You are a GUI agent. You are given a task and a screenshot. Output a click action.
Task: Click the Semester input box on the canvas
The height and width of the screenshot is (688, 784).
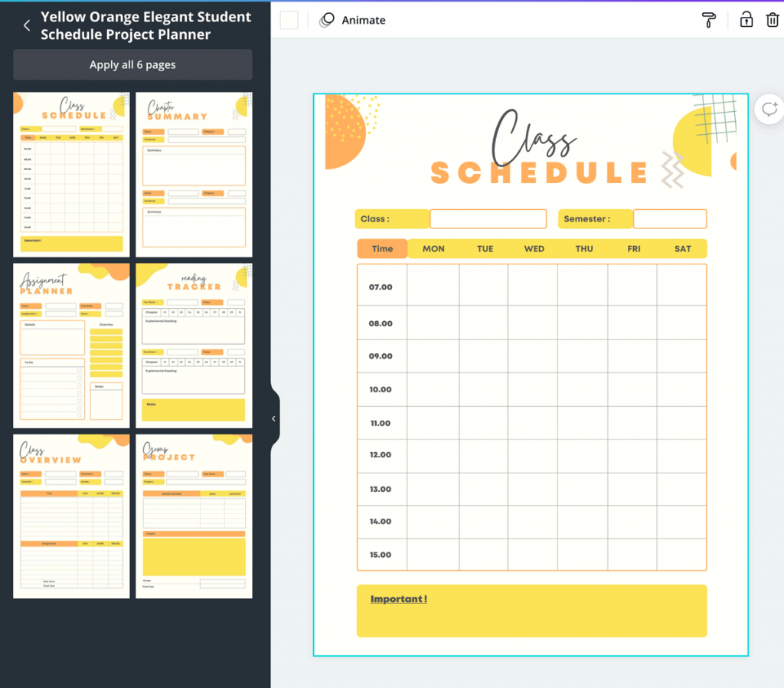click(671, 218)
